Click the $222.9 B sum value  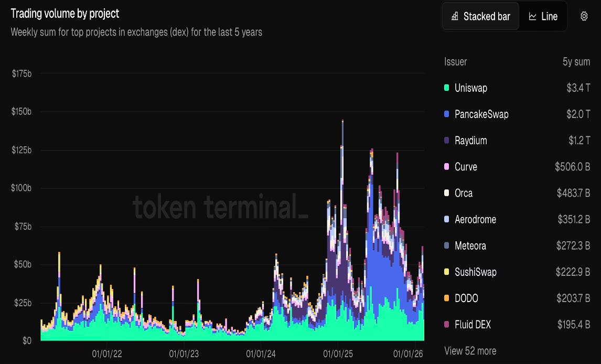(573, 272)
